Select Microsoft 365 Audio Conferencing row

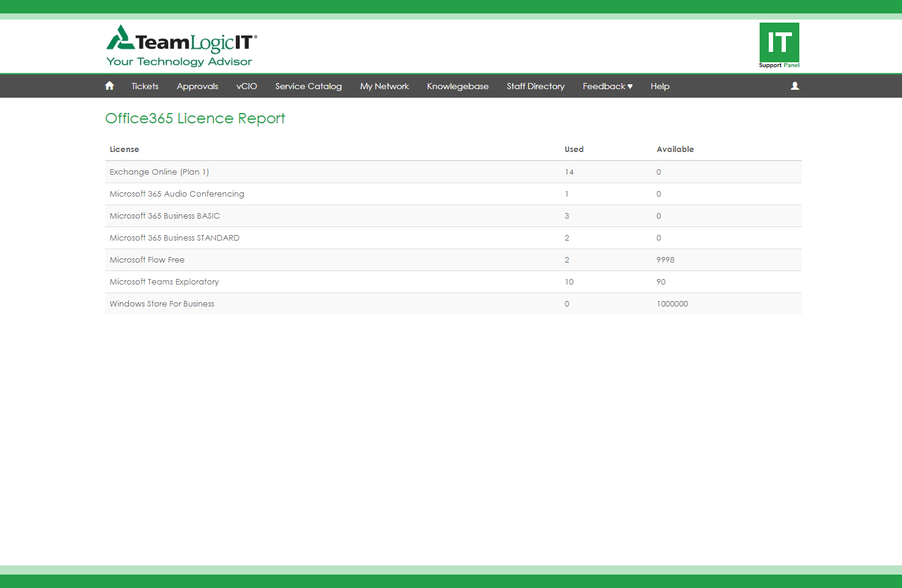click(x=453, y=194)
